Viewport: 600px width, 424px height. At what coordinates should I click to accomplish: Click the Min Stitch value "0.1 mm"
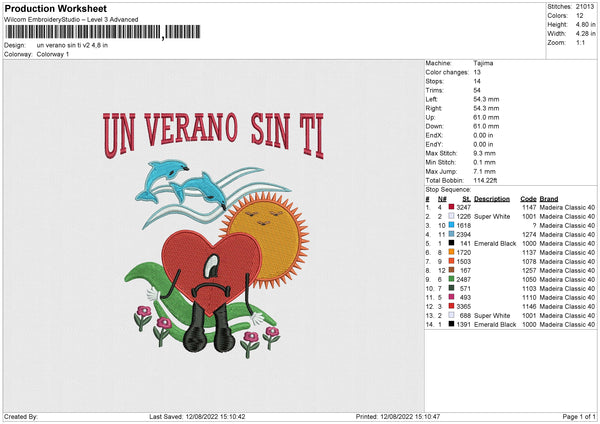click(x=484, y=162)
